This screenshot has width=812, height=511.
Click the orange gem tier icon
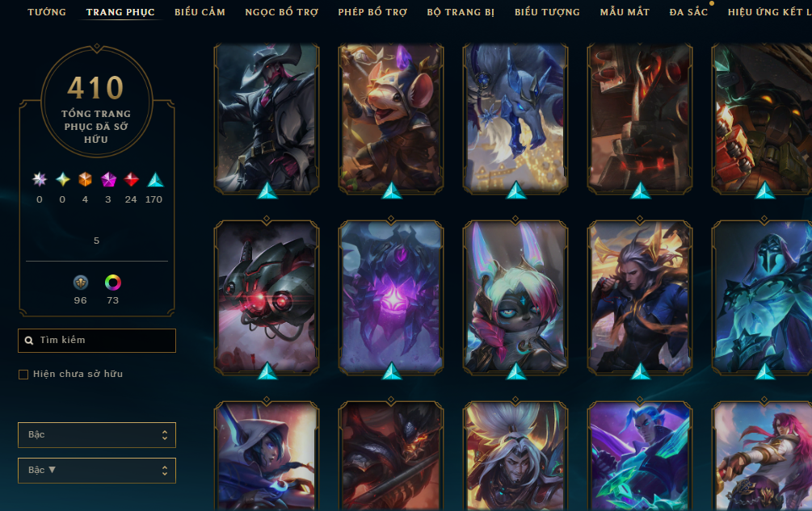pyautogui.click(x=85, y=179)
